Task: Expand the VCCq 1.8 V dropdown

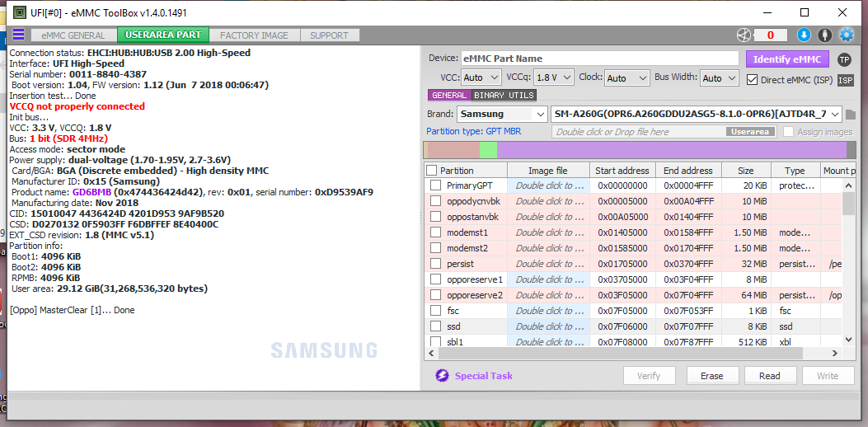Action: (x=554, y=78)
